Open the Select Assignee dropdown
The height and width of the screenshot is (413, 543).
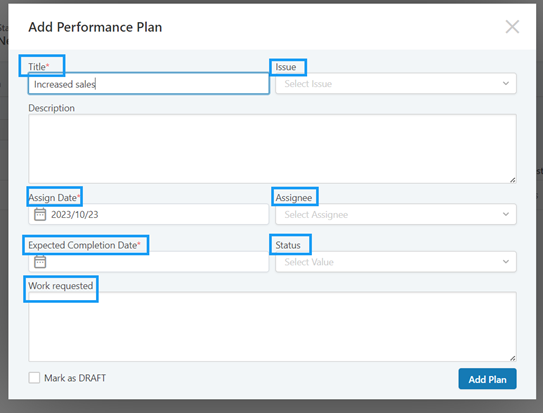tap(396, 214)
